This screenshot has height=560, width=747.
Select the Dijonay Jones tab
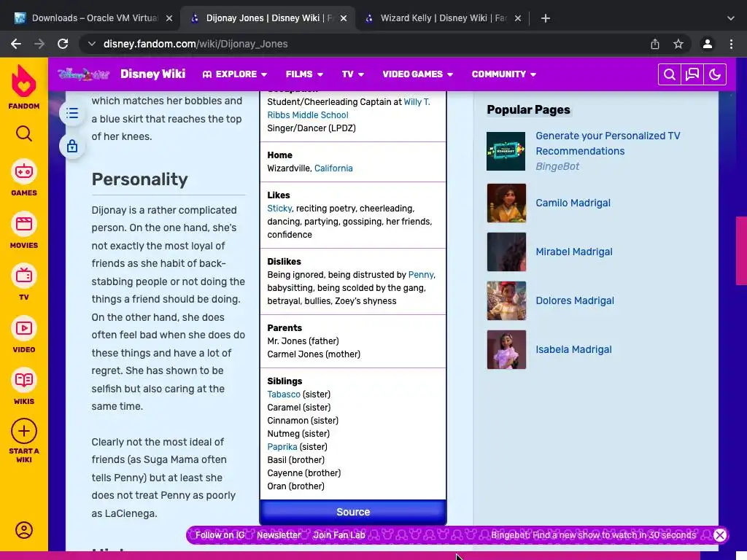pyautogui.click(x=268, y=18)
